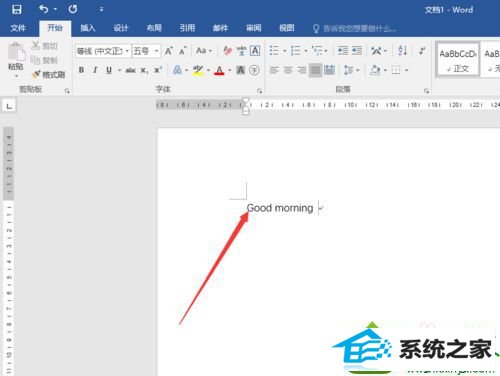Switch to the 开始 (Home) tab
The image size is (500, 376).
pos(55,28)
